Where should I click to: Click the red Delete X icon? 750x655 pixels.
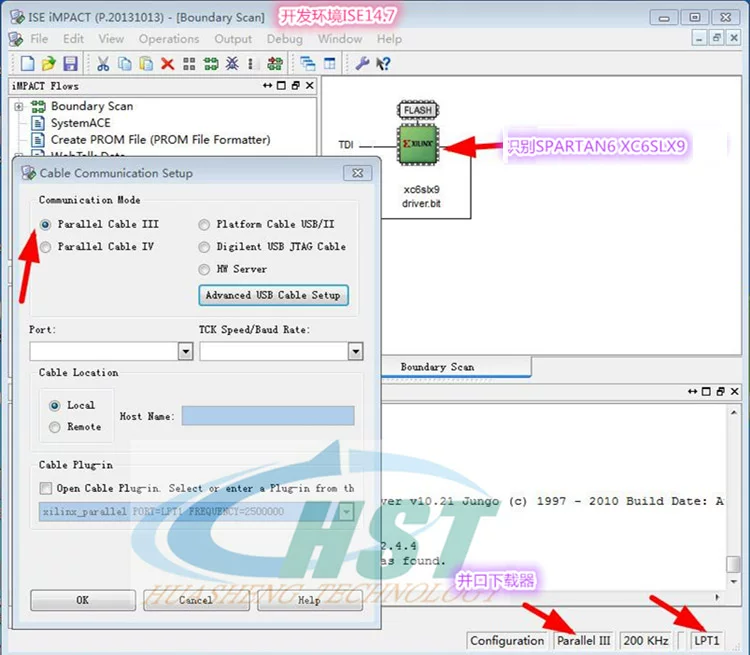[167, 63]
